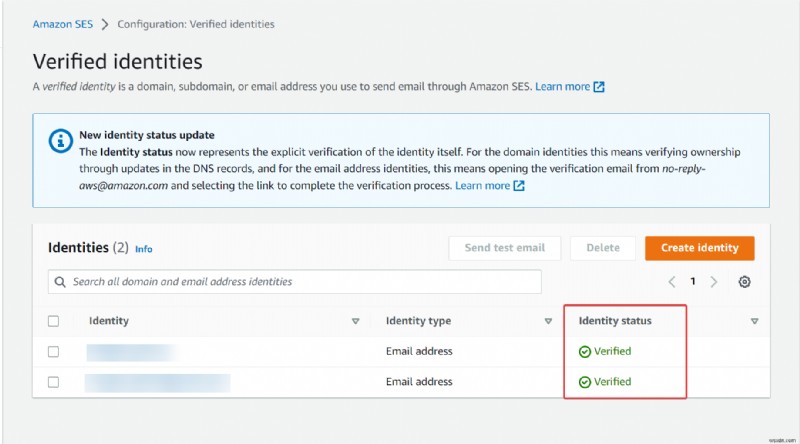Open the table settings gear icon
This screenshot has height=444, width=800.
[x=744, y=282]
